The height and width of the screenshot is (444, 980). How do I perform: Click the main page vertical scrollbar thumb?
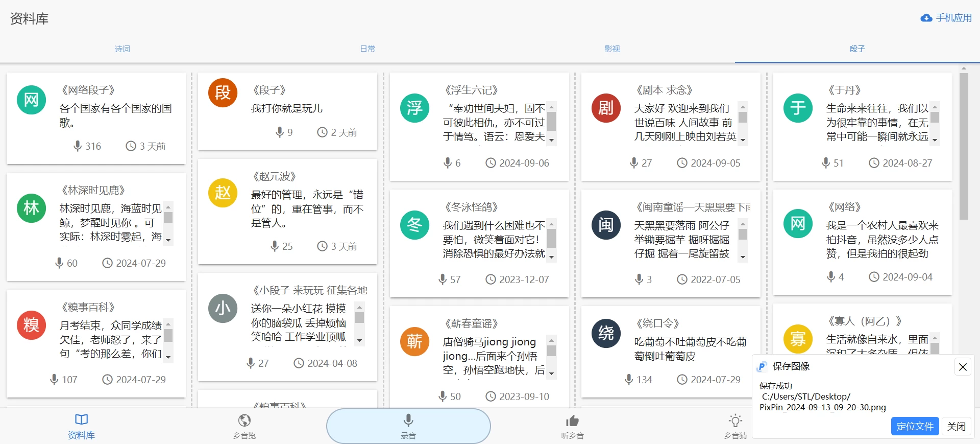tap(964, 146)
